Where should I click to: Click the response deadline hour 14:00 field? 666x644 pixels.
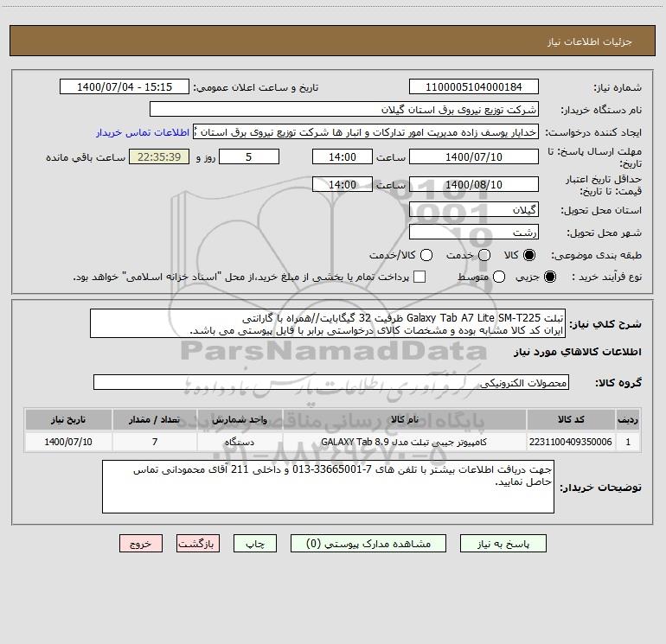point(343,156)
